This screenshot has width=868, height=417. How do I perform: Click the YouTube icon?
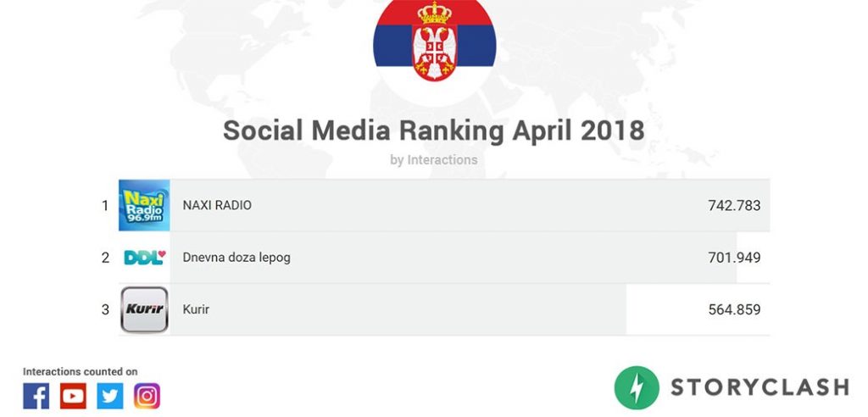(x=73, y=396)
